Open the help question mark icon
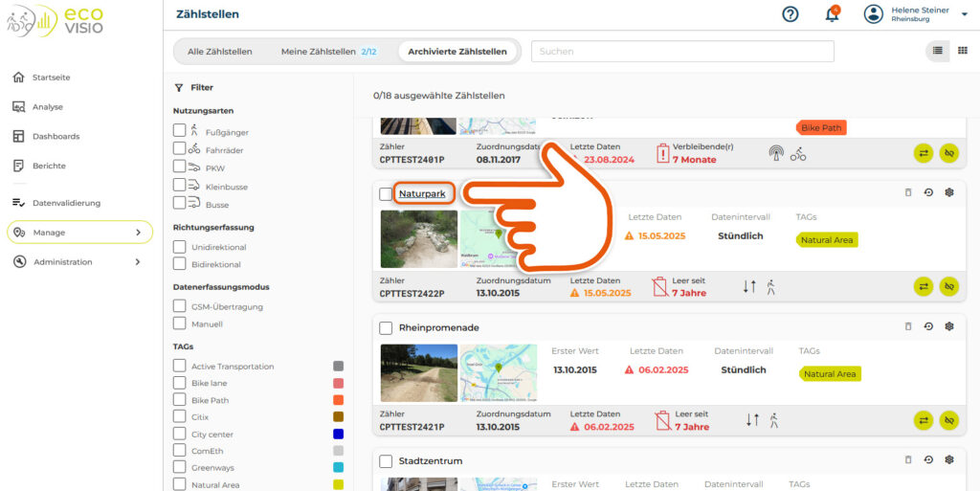 (790, 13)
